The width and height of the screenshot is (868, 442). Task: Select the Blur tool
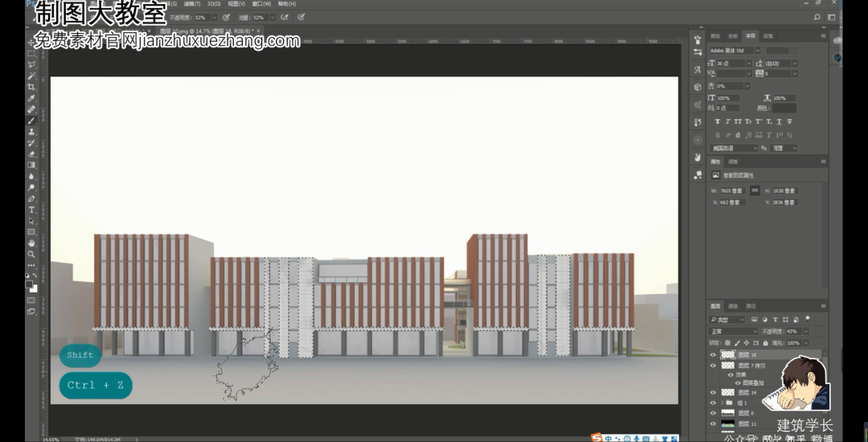(x=31, y=176)
